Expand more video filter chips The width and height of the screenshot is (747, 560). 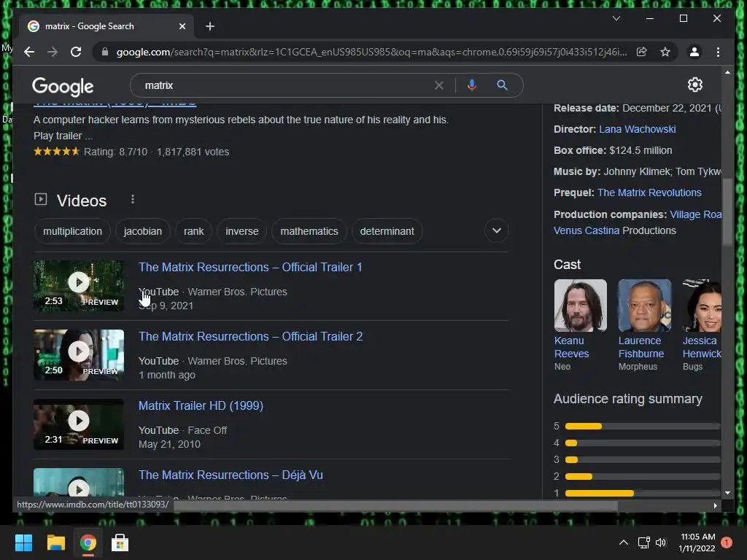[x=496, y=231]
